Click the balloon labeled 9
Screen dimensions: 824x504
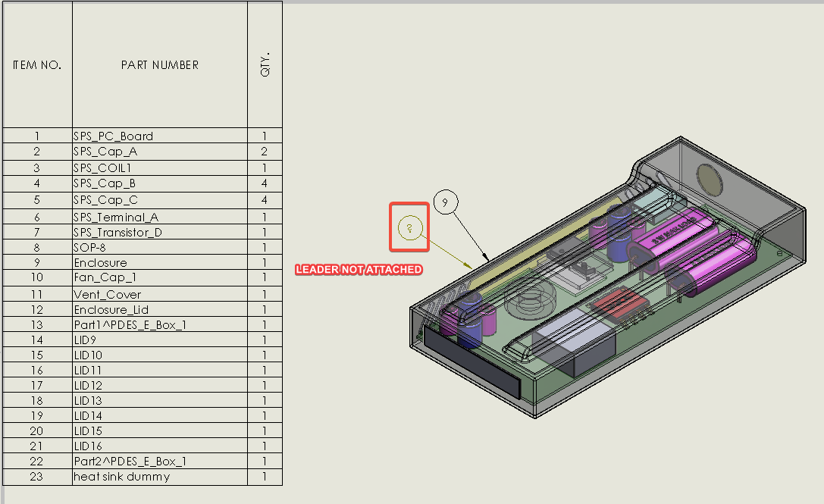(x=446, y=202)
